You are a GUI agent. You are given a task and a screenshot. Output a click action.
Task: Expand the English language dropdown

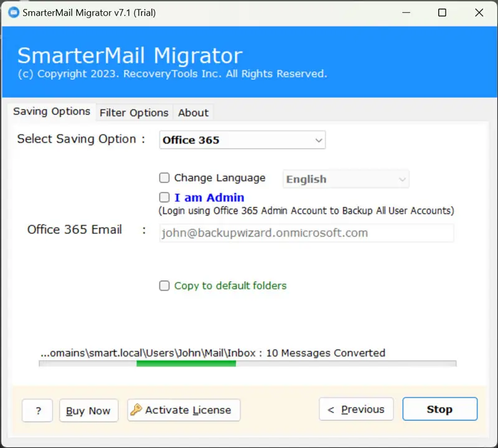click(346, 179)
